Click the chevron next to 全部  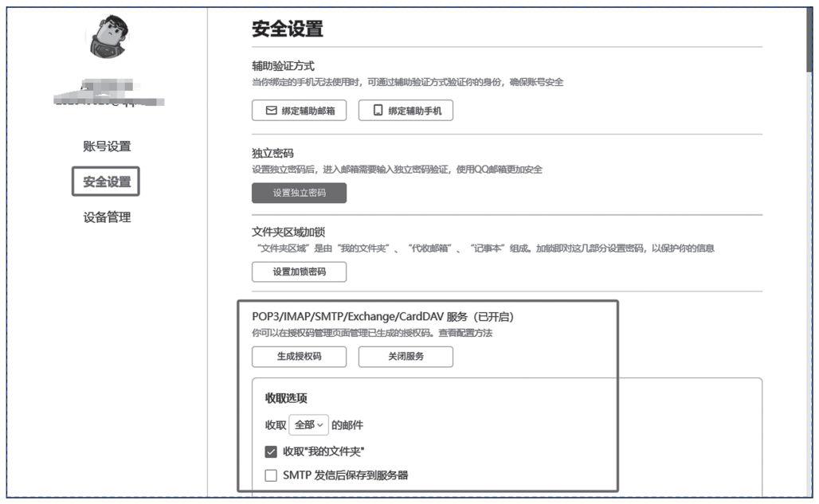[322, 425]
